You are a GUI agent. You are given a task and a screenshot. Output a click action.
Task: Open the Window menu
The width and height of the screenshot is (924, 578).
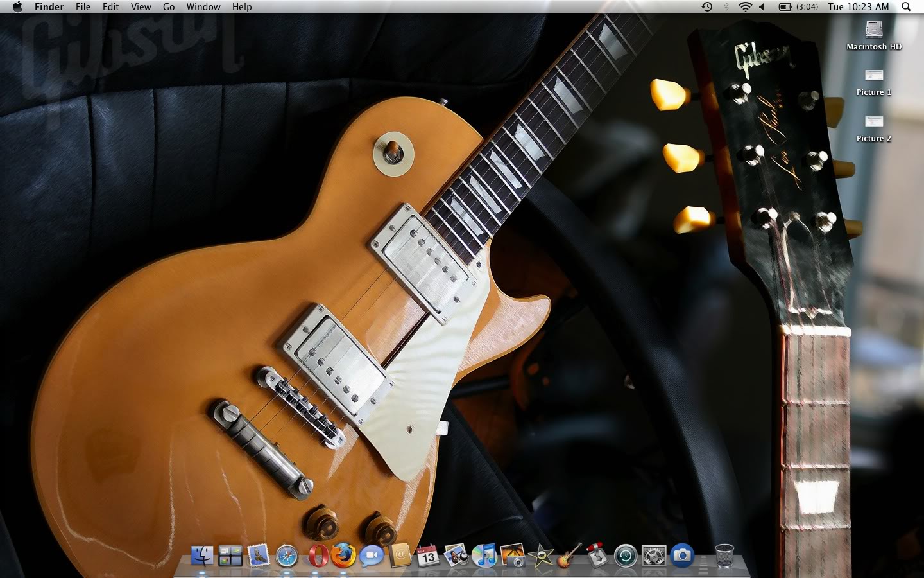tap(203, 6)
